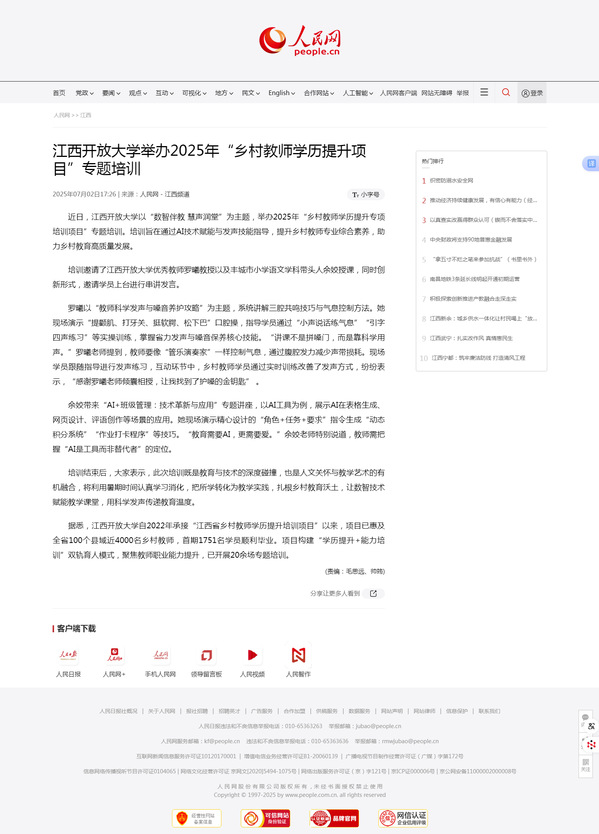Click the share icon below the article
Viewport: 599px width, 834px height.
pos(373,593)
